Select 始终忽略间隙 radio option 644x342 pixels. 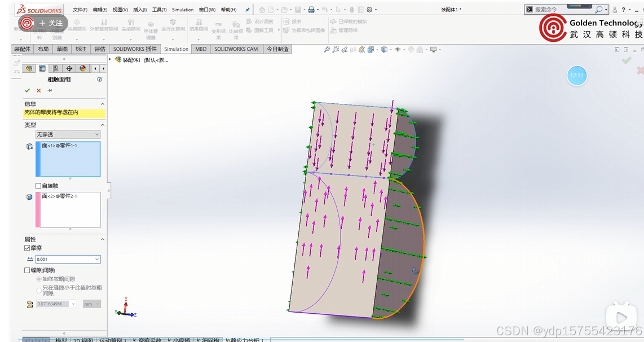(x=39, y=279)
